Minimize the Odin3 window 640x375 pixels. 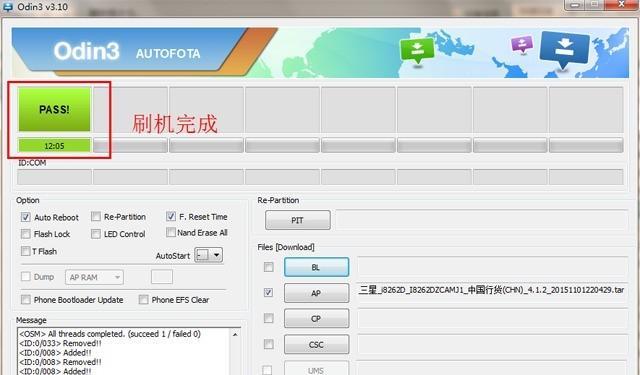[576, 4]
